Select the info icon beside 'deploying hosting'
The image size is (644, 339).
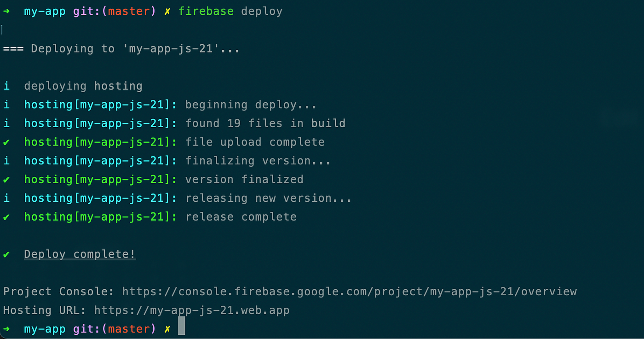tap(6, 86)
